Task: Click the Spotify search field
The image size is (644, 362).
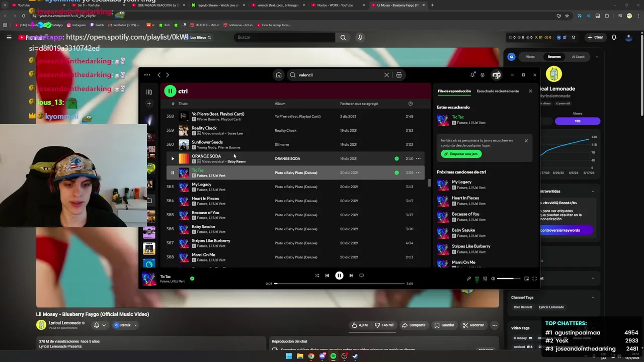Action: point(341,75)
